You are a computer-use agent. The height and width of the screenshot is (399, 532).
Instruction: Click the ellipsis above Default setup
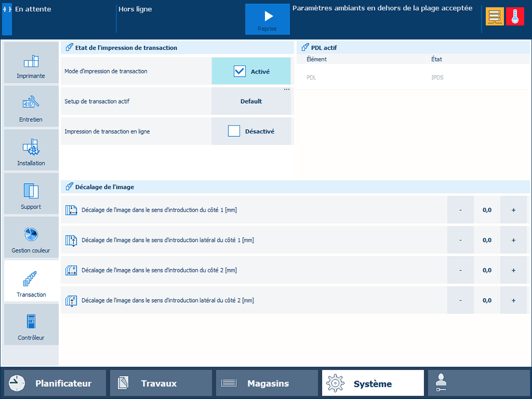(286, 90)
